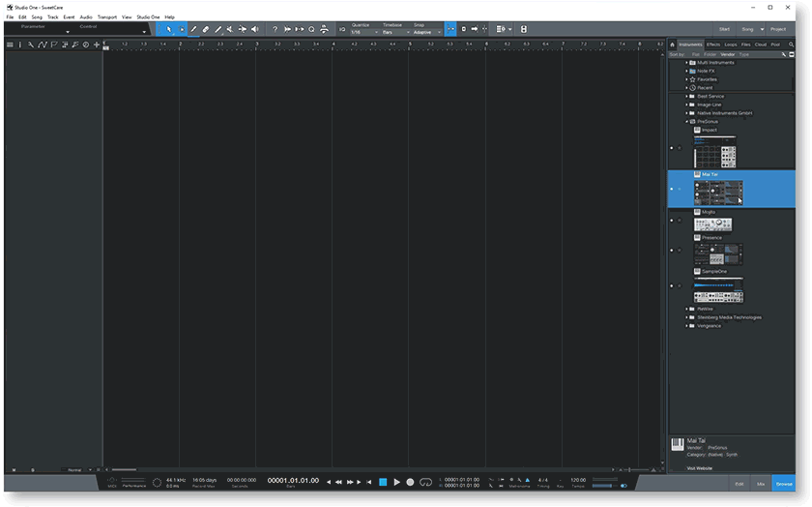The height and width of the screenshot is (507, 812).
Task: Select the Mojito instrument thumbnail
Action: tap(713, 224)
